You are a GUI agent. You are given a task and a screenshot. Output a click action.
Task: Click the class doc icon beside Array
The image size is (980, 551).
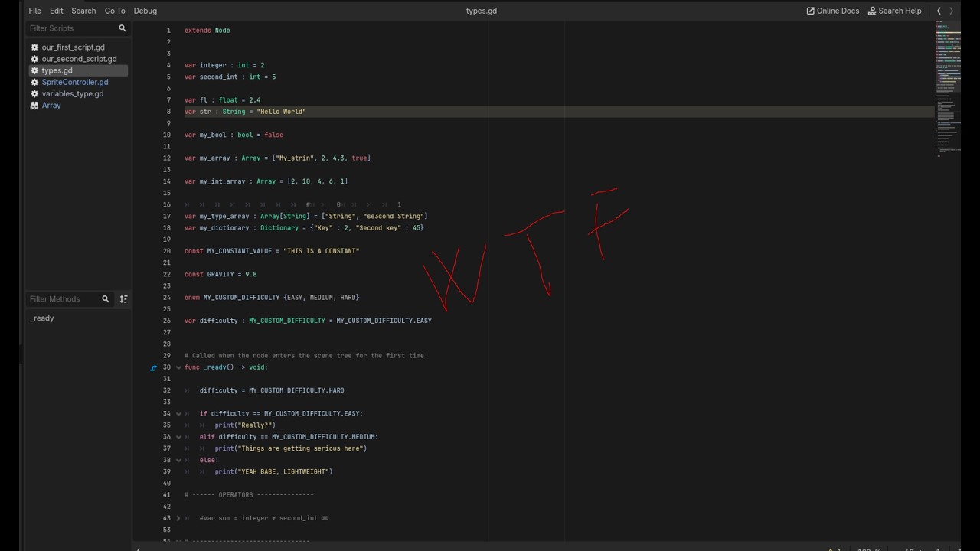click(34, 106)
